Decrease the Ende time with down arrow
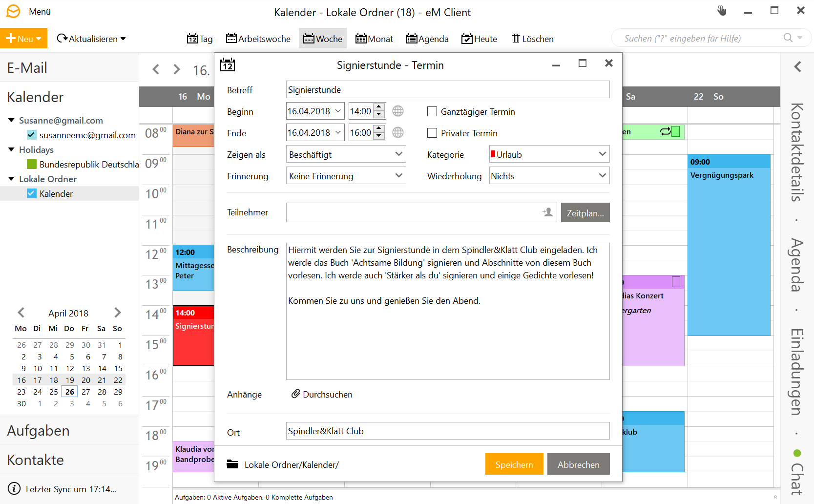This screenshot has width=814, height=504. [379, 136]
